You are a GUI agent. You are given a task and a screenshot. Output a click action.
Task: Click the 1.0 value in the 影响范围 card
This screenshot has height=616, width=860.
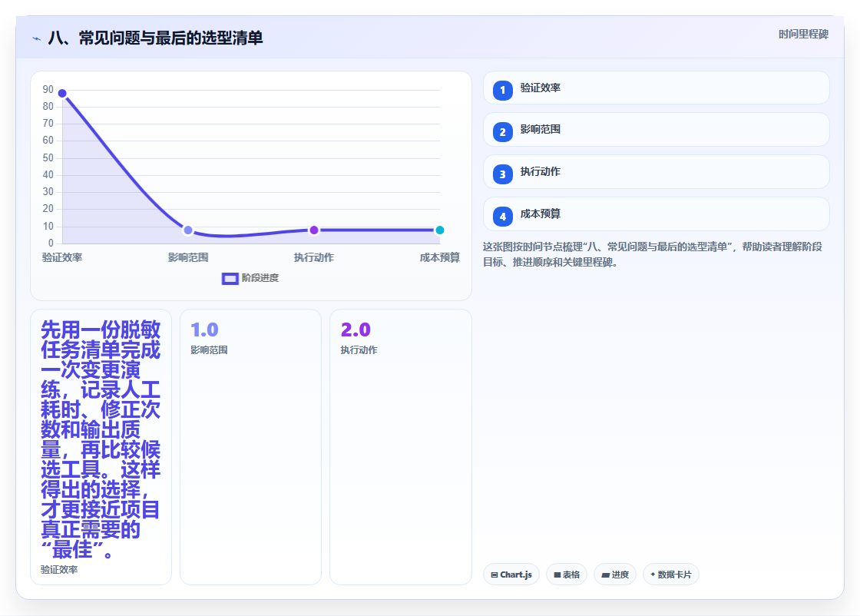(204, 330)
